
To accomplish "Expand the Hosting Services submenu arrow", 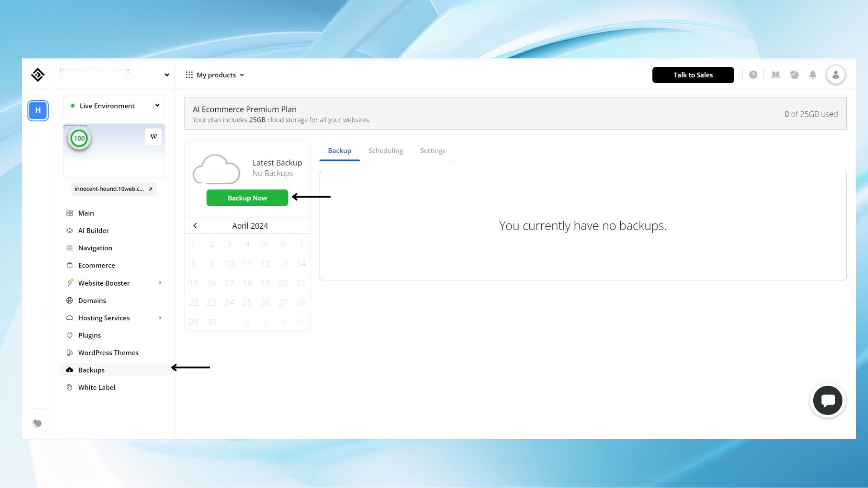I will pos(160,318).
